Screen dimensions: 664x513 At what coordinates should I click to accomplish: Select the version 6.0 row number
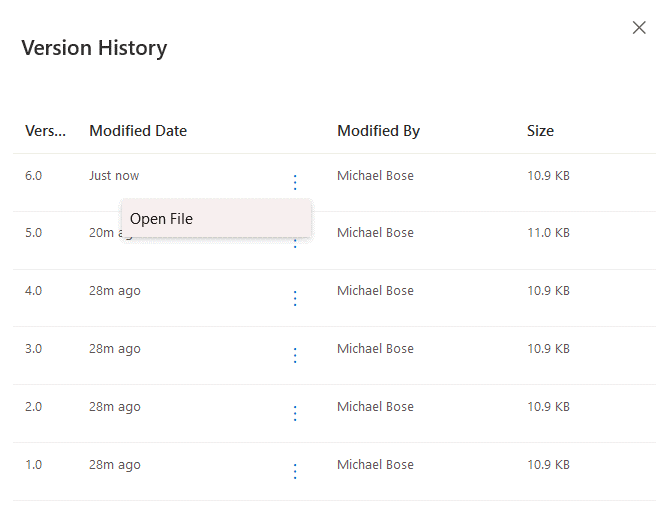click(34, 176)
